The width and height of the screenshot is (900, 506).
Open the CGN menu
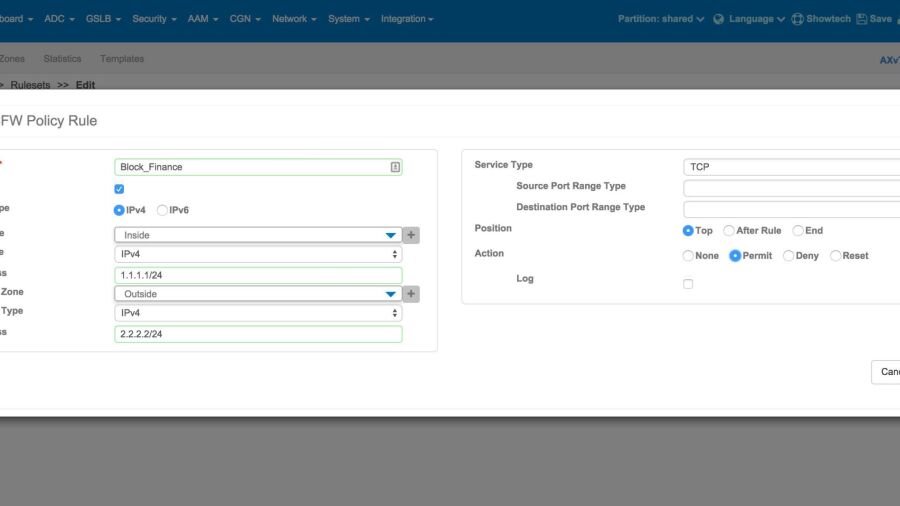coord(245,19)
